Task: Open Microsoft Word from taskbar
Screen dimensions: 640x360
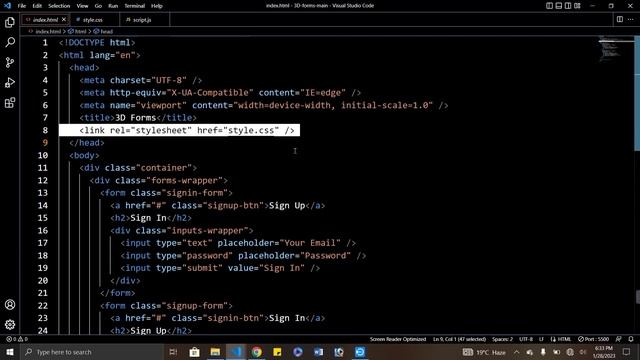Action: tap(318, 352)
